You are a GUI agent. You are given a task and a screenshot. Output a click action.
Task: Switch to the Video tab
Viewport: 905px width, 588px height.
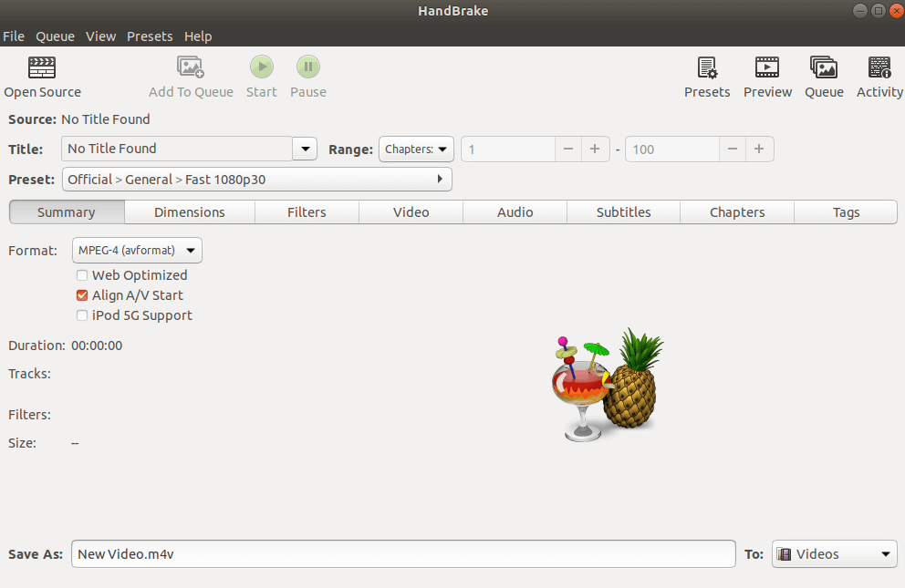click(411, 212)
